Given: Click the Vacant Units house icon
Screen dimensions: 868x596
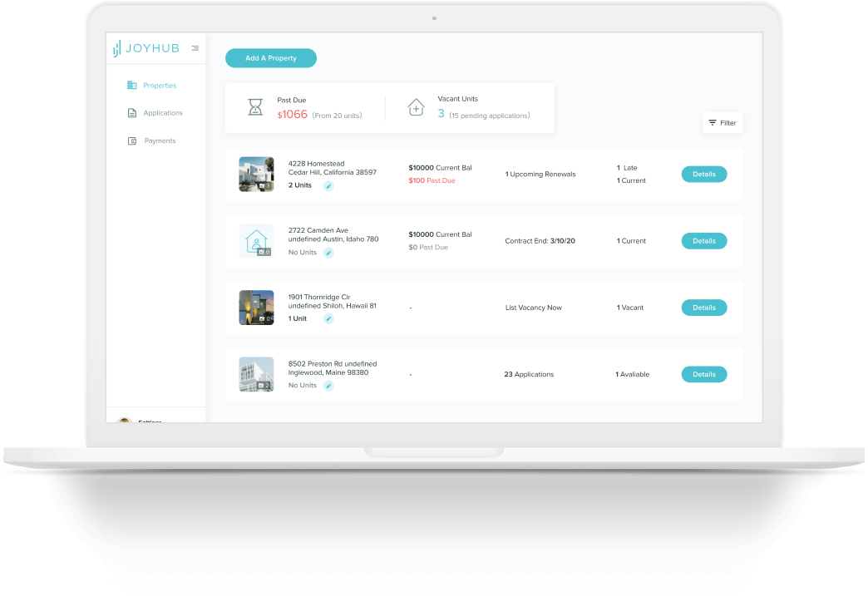Looking at the screenshot, I should coord(416,107).
